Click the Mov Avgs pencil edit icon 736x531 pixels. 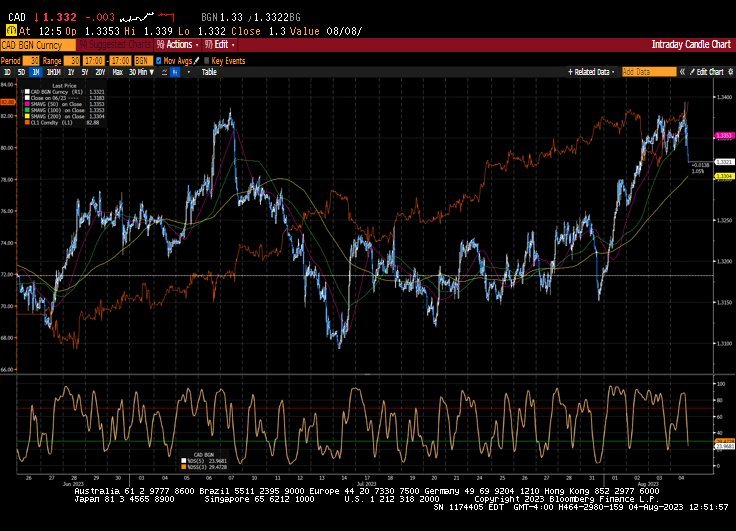[196, 60]
